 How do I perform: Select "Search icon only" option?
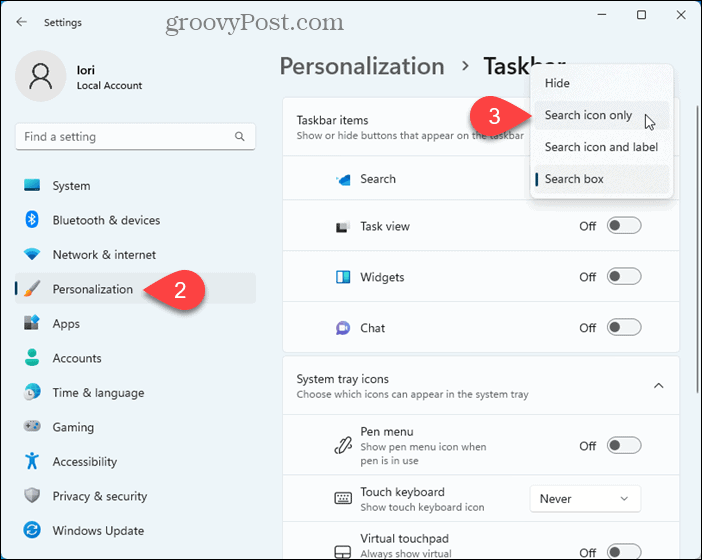tap(588, 115)
